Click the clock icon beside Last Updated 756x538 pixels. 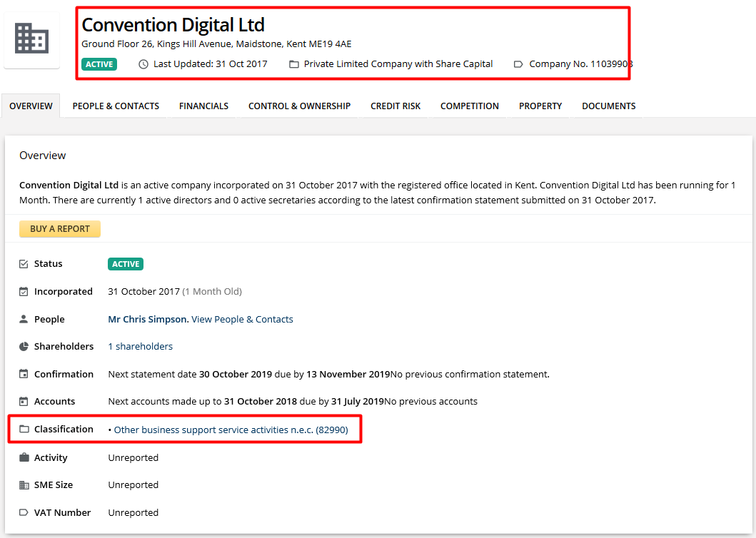pos(143,64)
